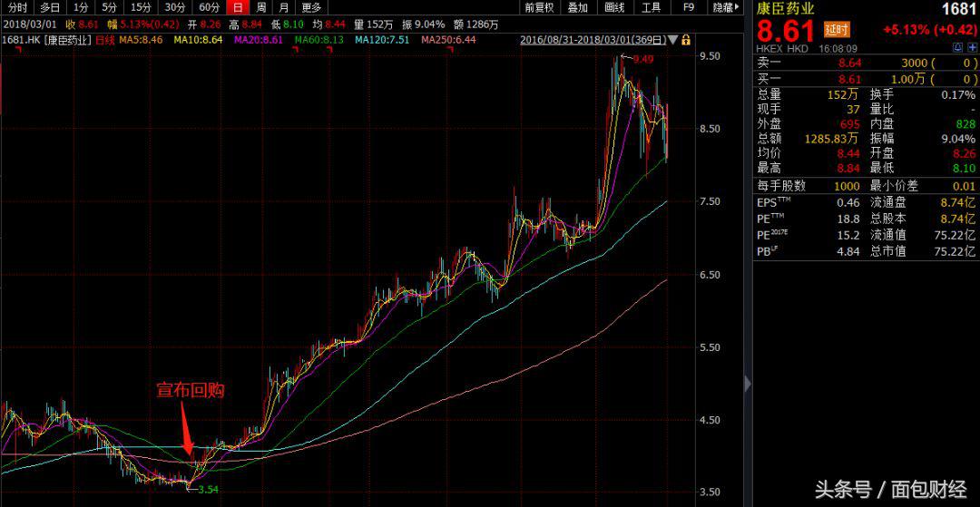Switch to the 日 daily tab
The width and height of the screenshot is (980, 507).
(x=238, y=7)
